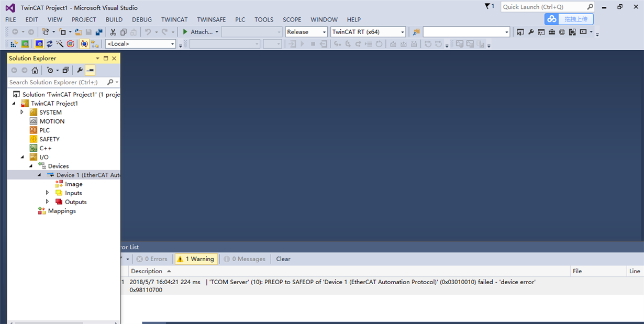The height and width of the screenshot is (324, 644).
Task: Click the Solution Explorer Home icon
Action: [x=35, y=70]
